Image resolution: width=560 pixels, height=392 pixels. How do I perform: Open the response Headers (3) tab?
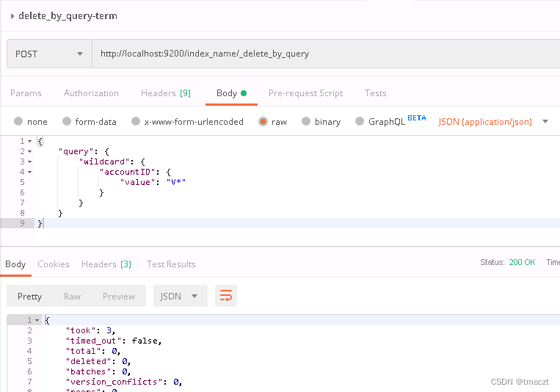coord(106,264)
